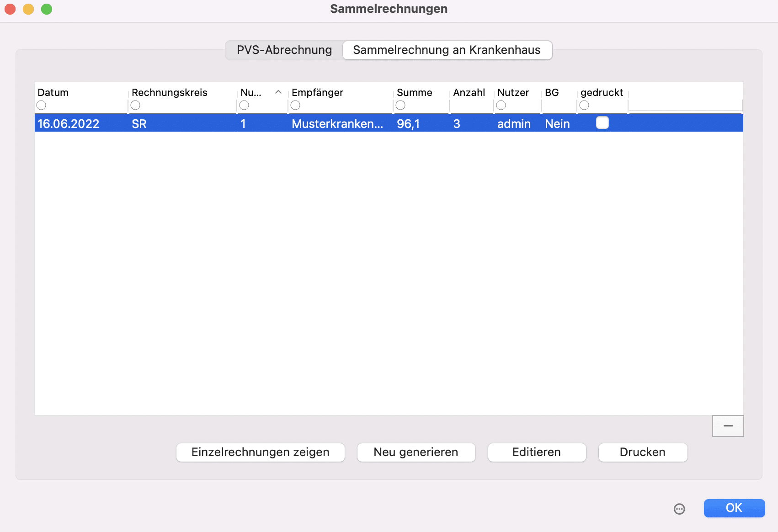Switch to the PVS-Abrechnung tab
Screen dimensions: 778x532
point(284,50)
